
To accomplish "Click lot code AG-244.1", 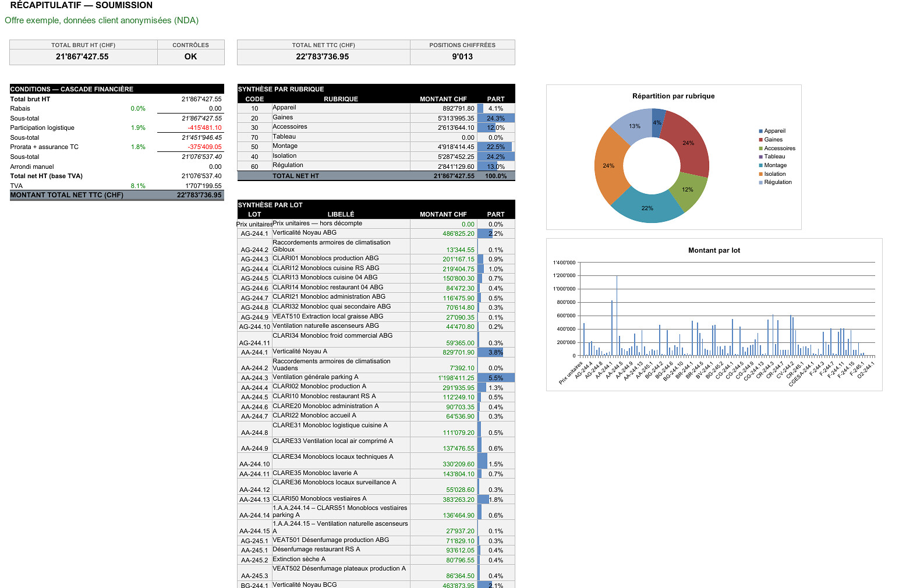I will click(254, 233).
